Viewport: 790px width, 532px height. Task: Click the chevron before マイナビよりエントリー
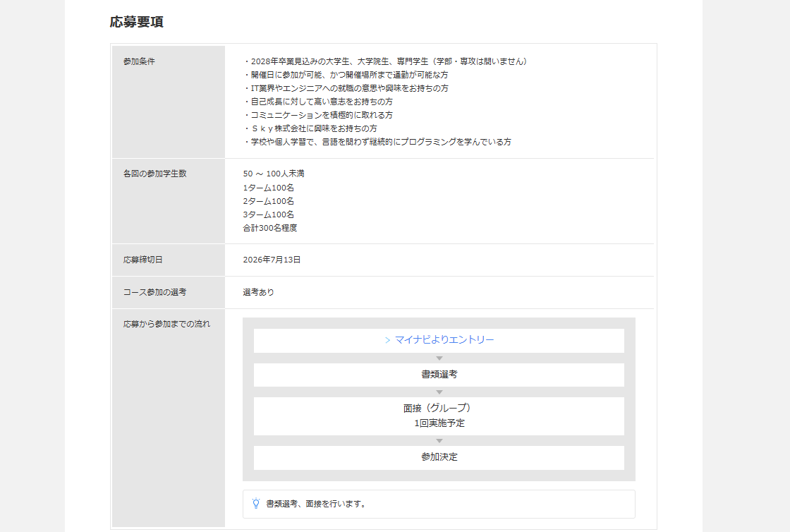click(387, 341)
